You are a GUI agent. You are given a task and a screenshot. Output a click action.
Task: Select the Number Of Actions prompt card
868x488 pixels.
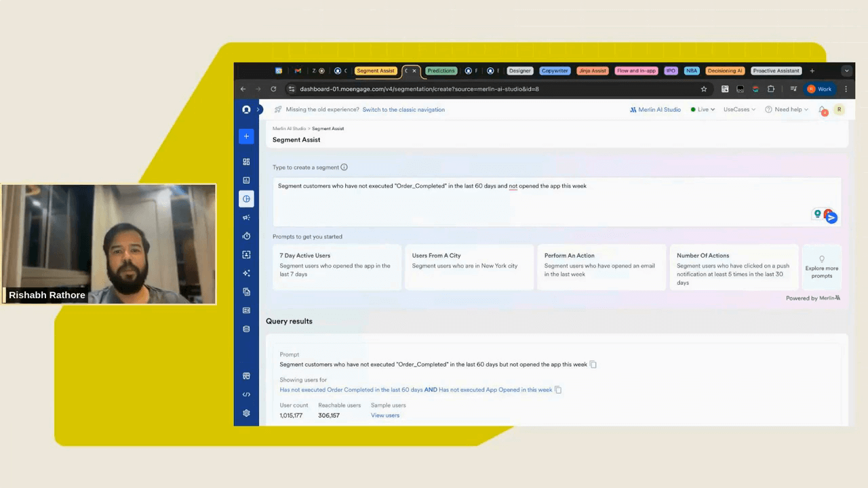click(x=734, y=267)
